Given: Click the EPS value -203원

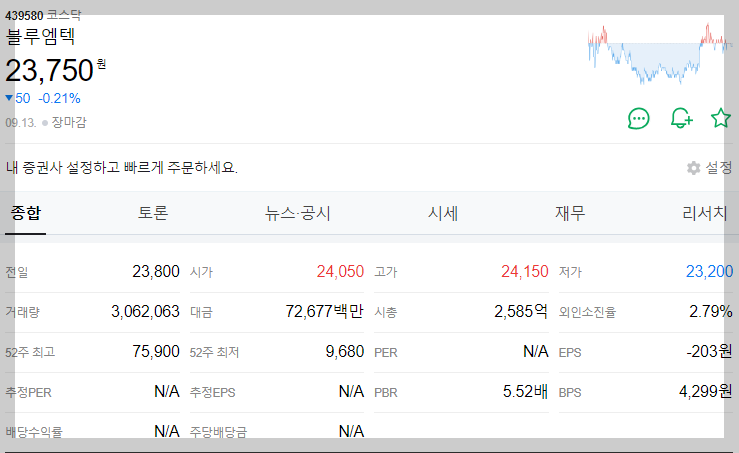Looking at the screenshot, I should (x=709, y=352).
